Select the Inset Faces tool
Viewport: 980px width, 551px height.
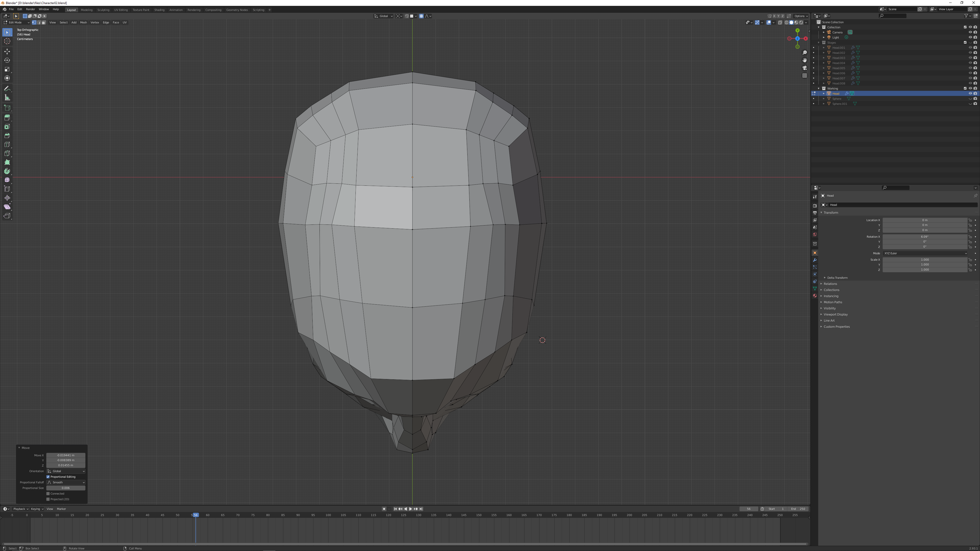7,127
